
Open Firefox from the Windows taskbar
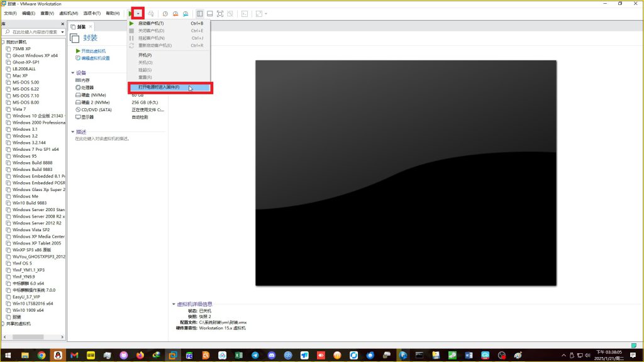point(140,355)
